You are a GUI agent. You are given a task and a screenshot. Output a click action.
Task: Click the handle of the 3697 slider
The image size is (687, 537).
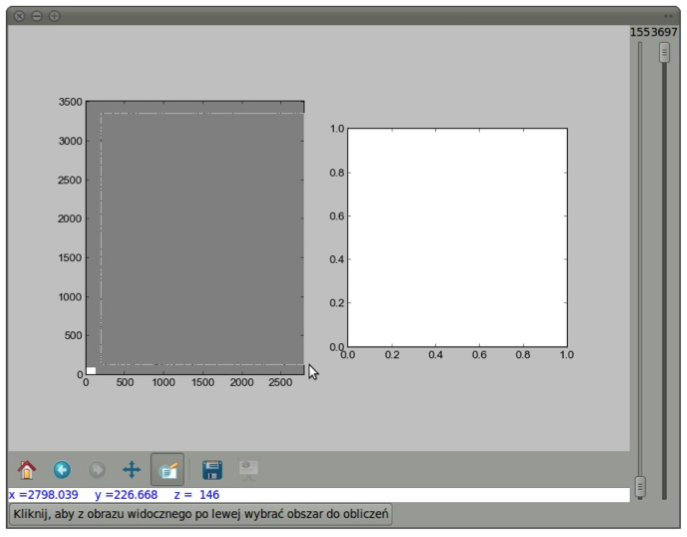(x=664, y=53)
